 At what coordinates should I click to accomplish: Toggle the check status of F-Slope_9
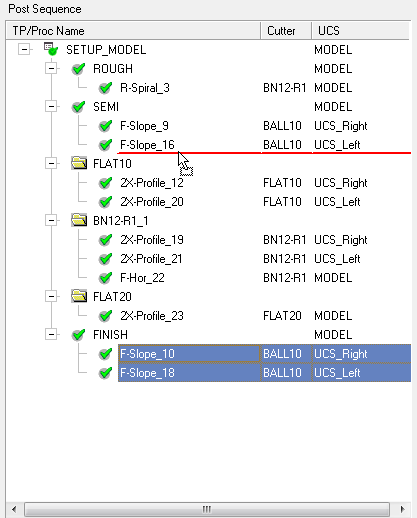point(106,126)
